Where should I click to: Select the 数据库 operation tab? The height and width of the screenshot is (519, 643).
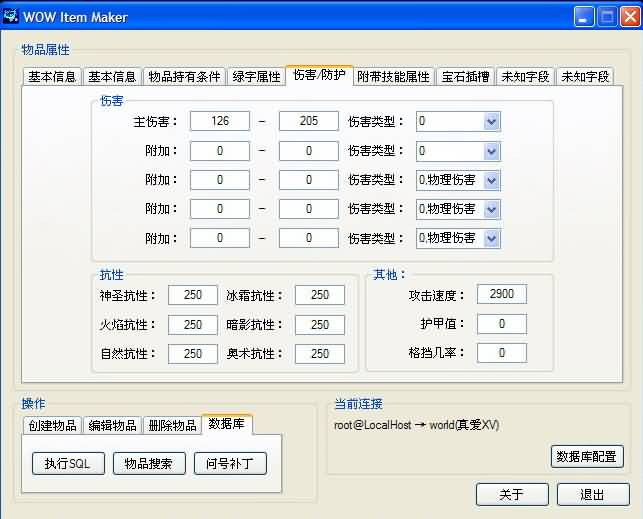pos(227,423)
